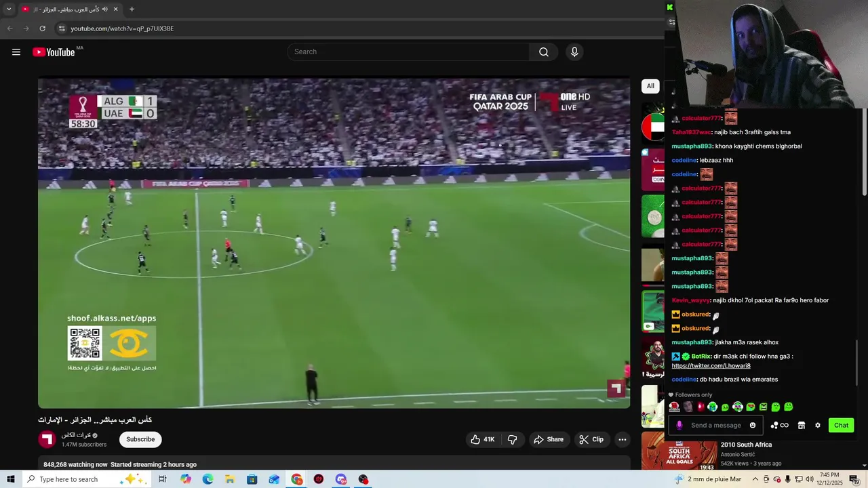Go forward in browser history
This screenshot has height=488, width=868.
(x=26, y=28)
